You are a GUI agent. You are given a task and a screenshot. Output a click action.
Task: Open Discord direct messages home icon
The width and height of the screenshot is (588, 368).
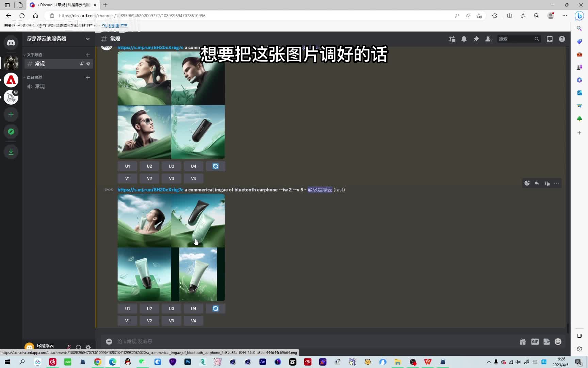11,43
